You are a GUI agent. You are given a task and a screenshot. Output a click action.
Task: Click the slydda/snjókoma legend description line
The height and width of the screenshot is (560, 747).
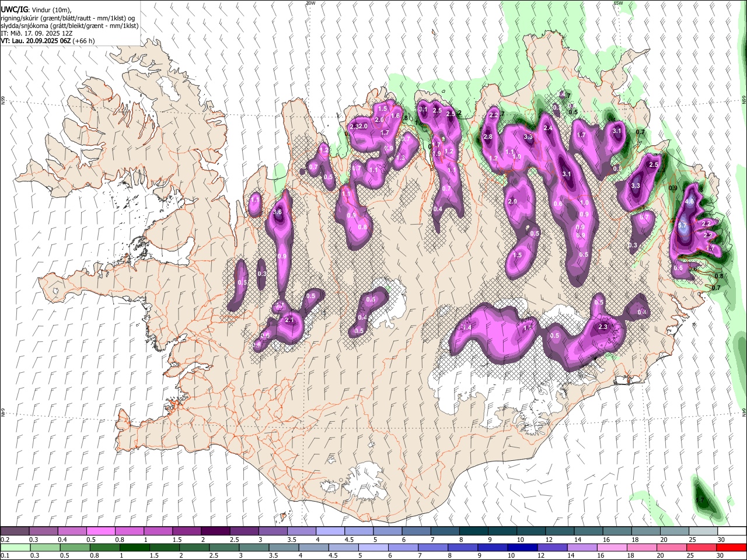(x=69, y=26)
